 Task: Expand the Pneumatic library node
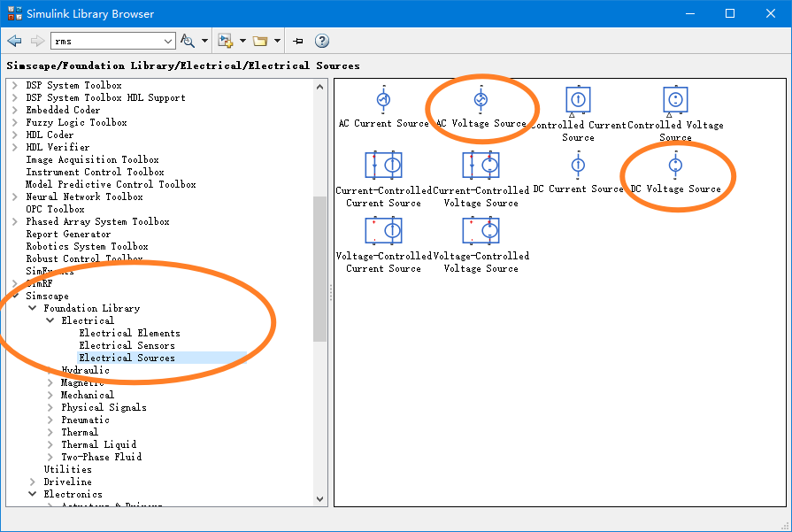coord(50,420)
